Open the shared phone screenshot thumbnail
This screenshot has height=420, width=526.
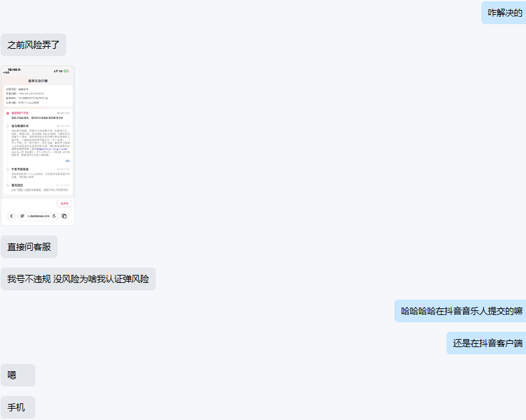click(x=38, y=146)
